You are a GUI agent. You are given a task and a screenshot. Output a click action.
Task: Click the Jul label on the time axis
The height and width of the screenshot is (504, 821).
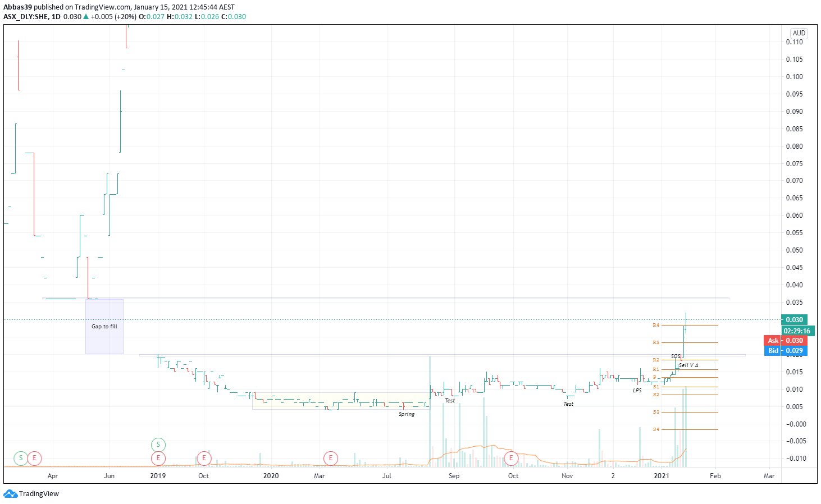387,476
